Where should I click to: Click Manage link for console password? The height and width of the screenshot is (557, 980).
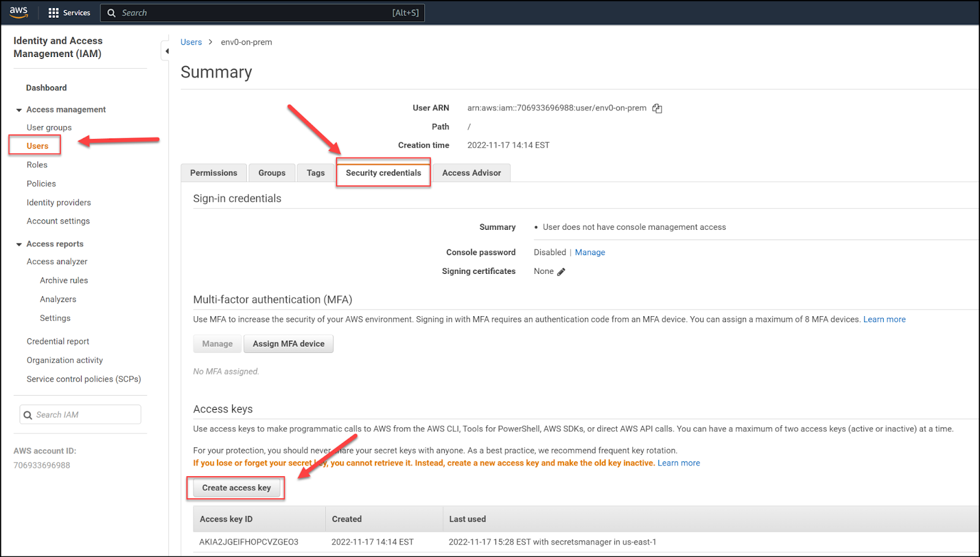click(x=590, y=252)
